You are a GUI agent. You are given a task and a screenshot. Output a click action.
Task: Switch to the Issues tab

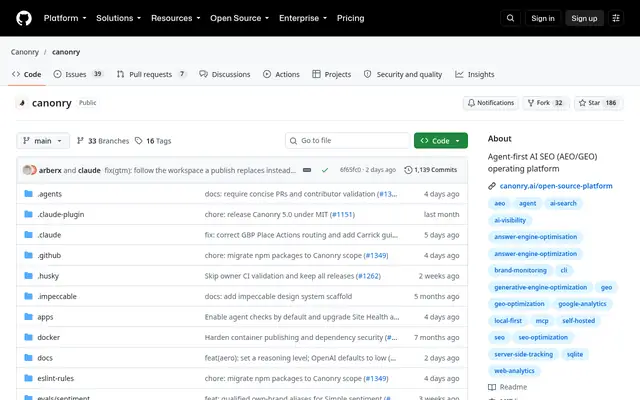78,74
